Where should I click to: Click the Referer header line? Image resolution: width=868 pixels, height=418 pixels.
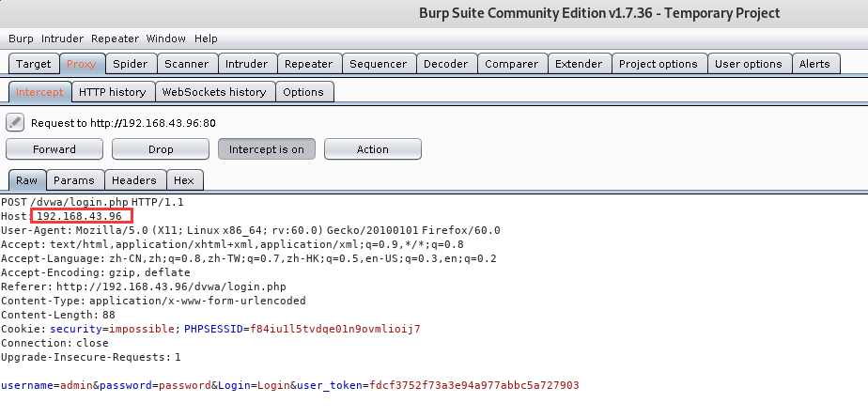coord(144,286)
